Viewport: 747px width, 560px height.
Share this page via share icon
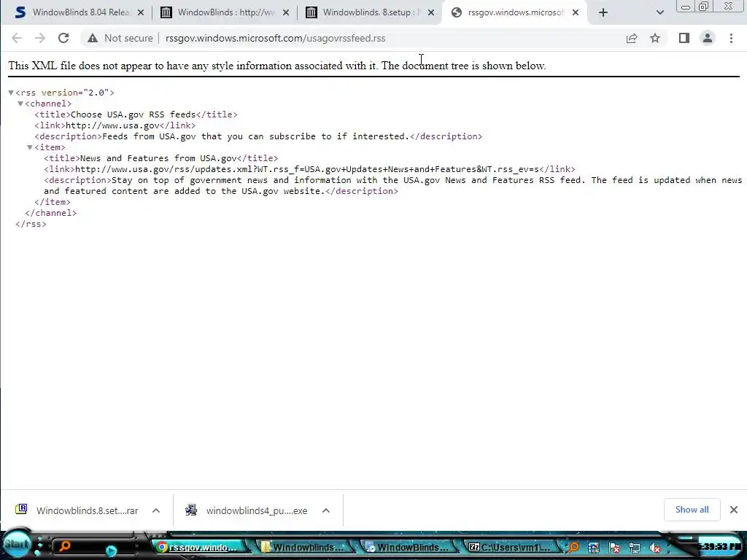[632, 38]
